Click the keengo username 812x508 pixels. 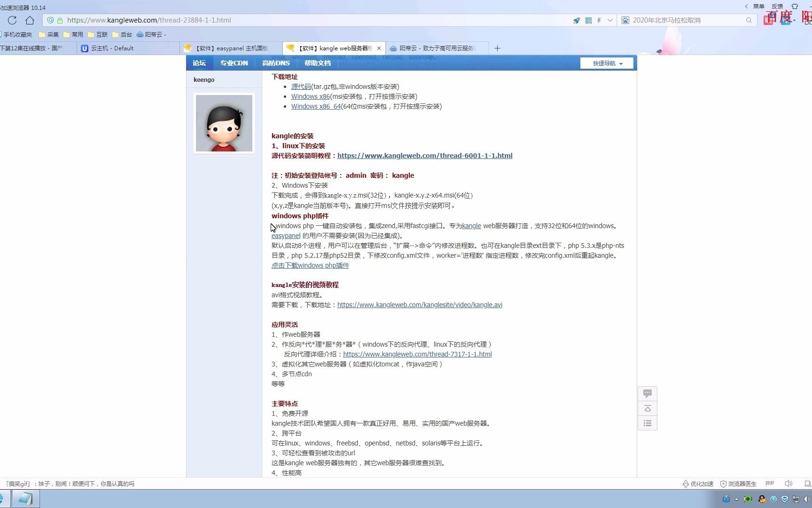tap(204, 79)
